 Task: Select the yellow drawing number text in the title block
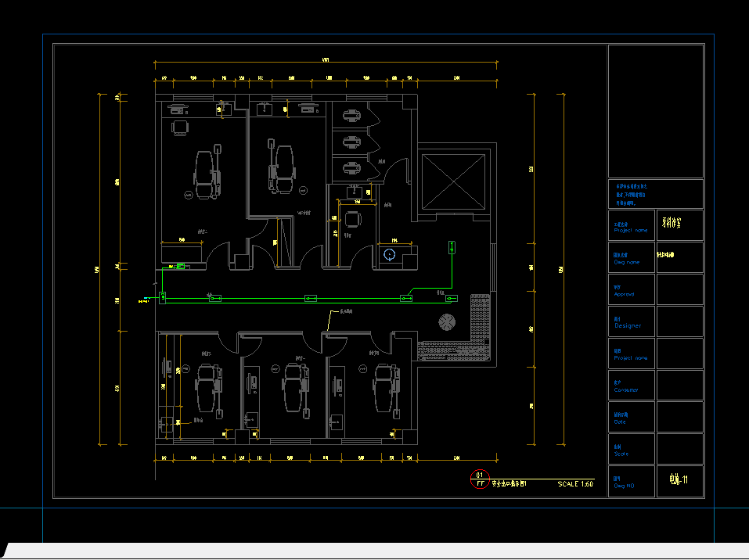(679, 480)
